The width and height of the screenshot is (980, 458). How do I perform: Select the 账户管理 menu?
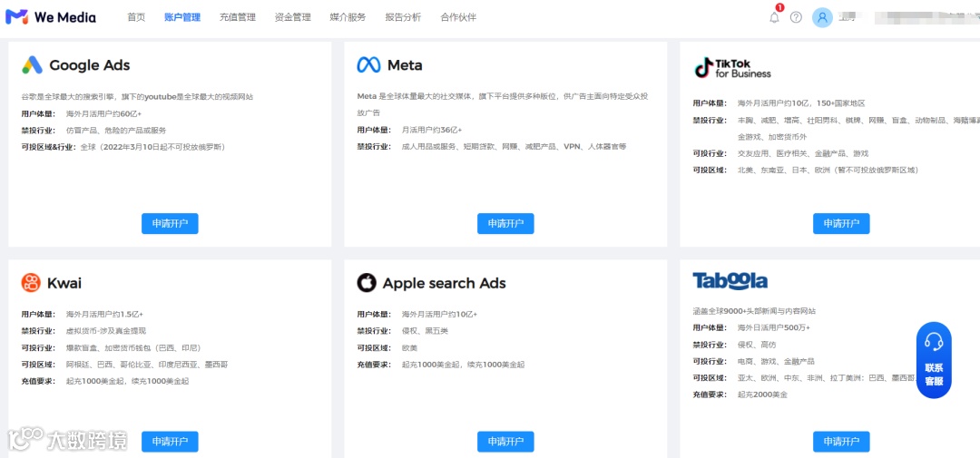[182, 17]
